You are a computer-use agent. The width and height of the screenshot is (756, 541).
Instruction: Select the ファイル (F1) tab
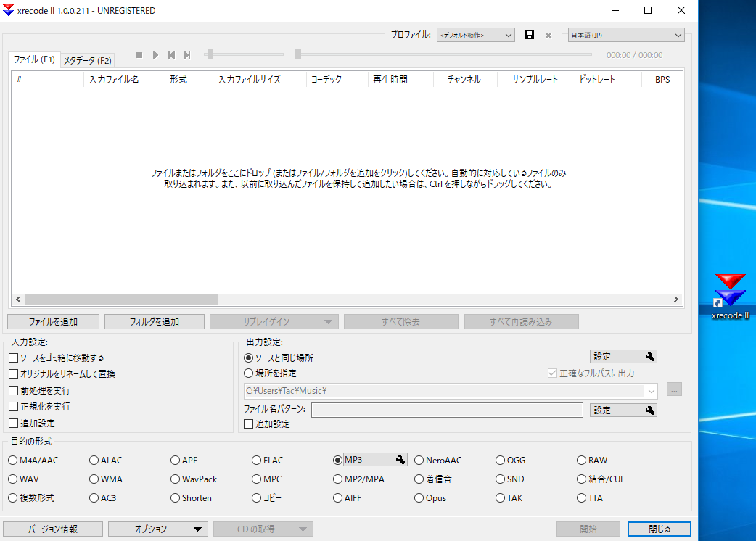pyautogui.click(x=33, y=60)
